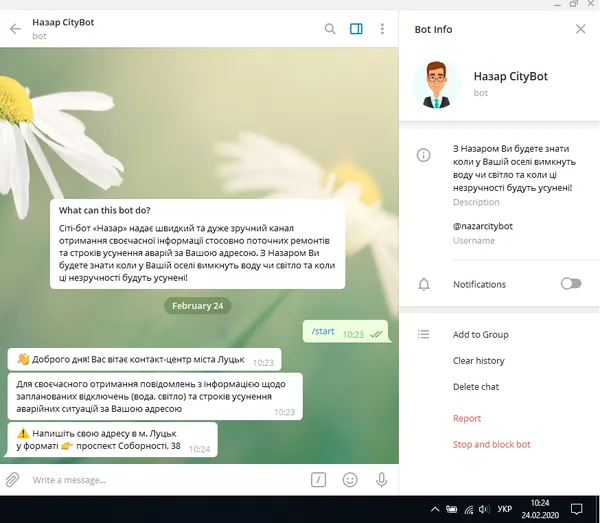Attach a file with the paperclip icon
The height and width of the screenshot is (523, 600).
click(x=12, y=479)
